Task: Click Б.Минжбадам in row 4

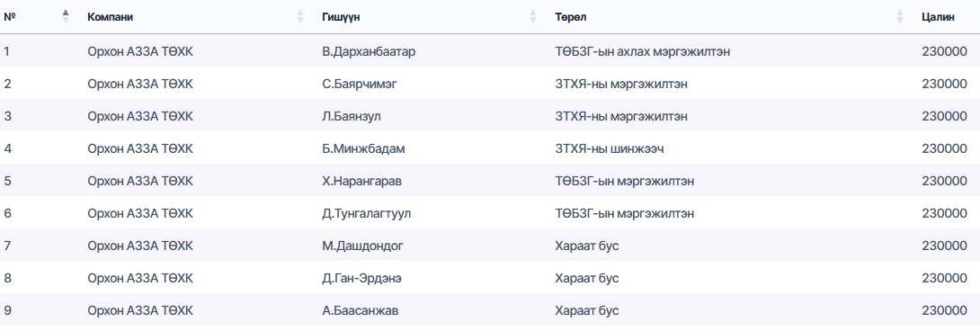Action: [363, 149]
